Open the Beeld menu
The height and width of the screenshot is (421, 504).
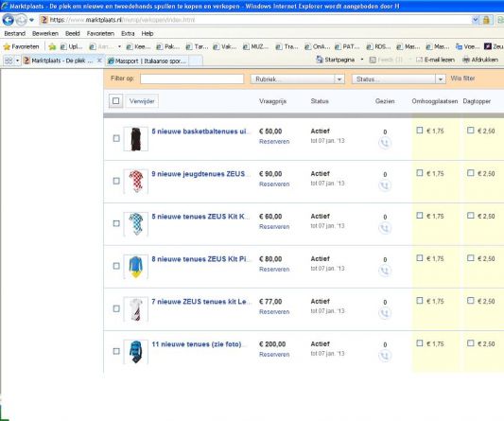pos(72,33)
